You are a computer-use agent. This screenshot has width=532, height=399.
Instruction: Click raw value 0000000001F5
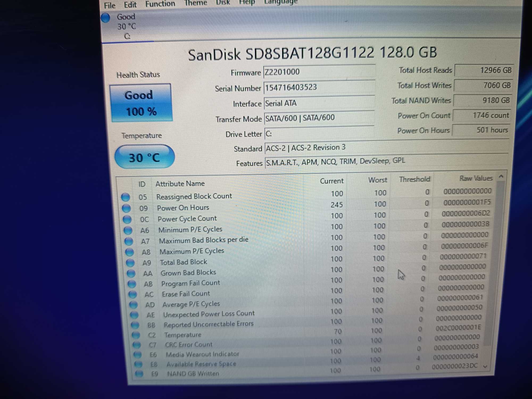click(467, 202)
